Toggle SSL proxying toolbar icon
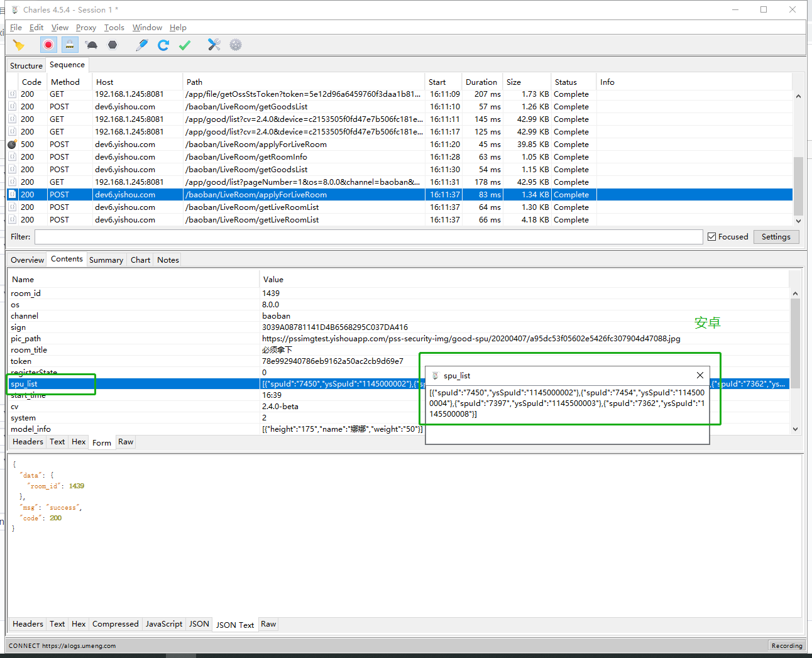The height and width of the screenshot is (658, 812). tap(70, 45)
